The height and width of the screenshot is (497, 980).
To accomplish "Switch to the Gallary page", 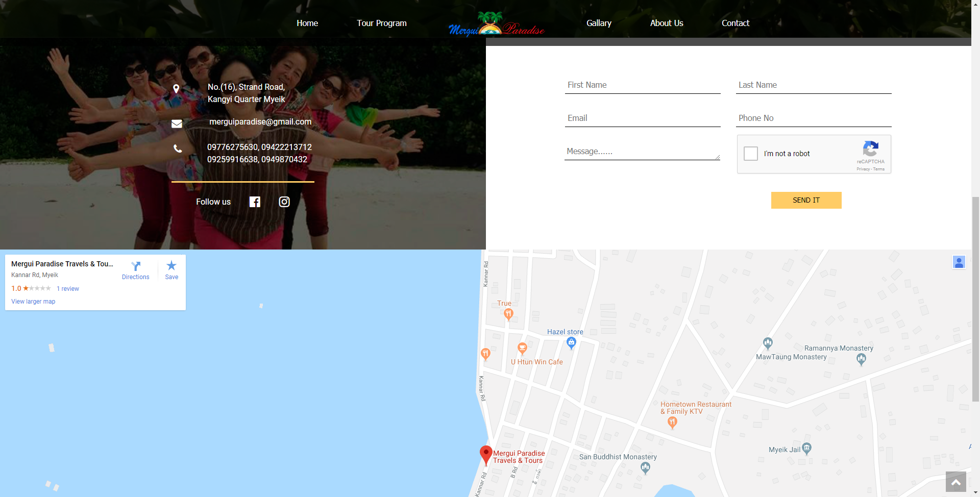I will coord(599,23).
